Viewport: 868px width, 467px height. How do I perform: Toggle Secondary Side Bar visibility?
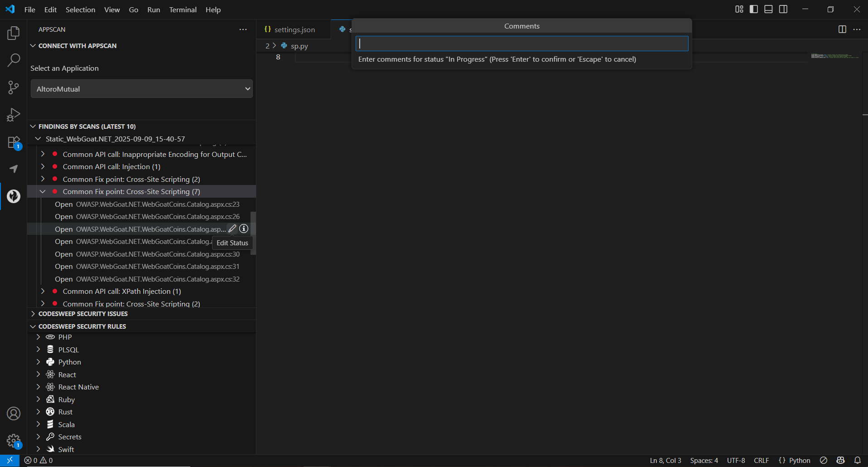[x=783, y=9]
